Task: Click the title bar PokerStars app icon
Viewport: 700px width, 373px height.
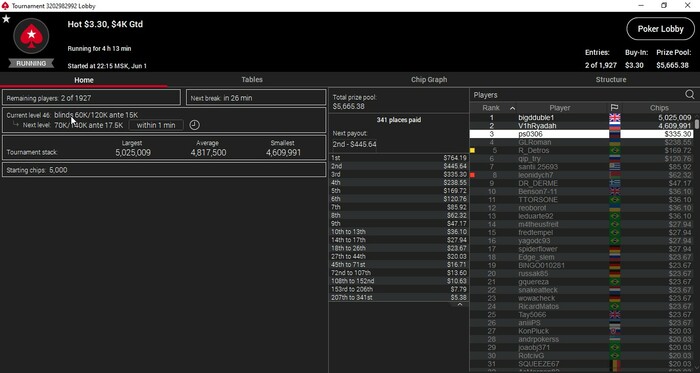Action: click(5, 6)
